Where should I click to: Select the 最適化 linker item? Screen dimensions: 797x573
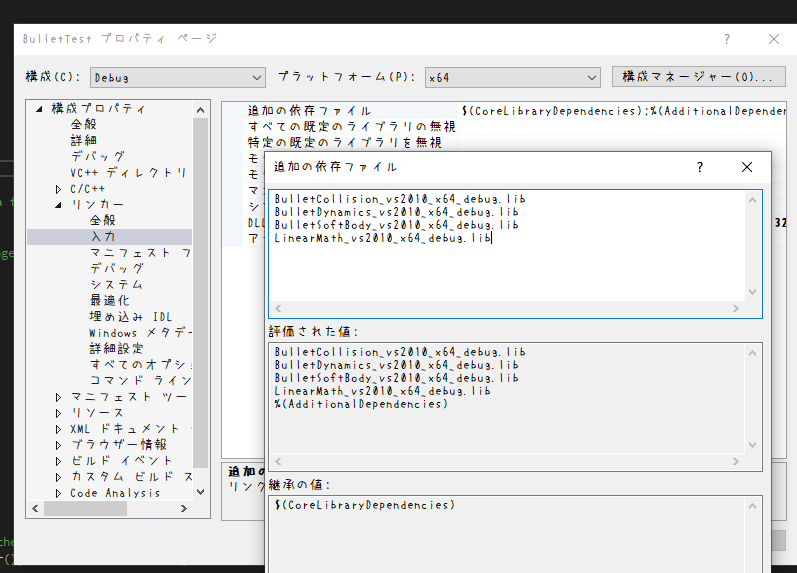pos(109,300)
